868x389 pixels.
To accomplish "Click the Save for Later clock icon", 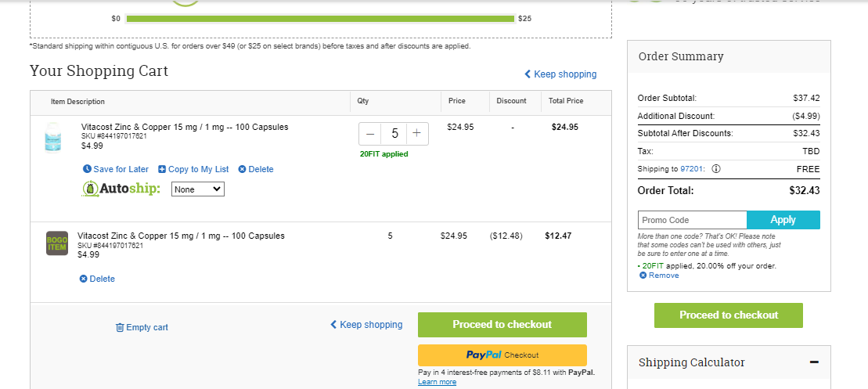I will point(87,169).
